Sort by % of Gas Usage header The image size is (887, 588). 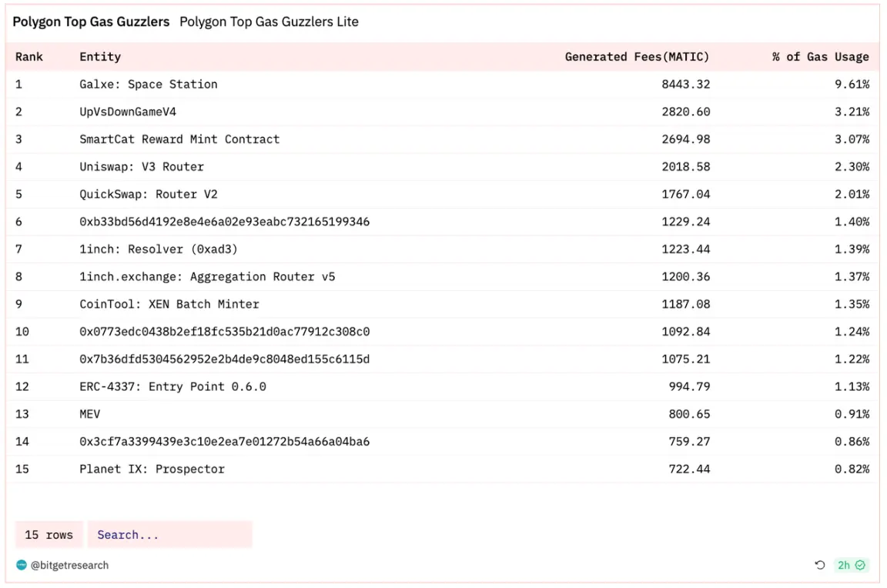point(821,57)
